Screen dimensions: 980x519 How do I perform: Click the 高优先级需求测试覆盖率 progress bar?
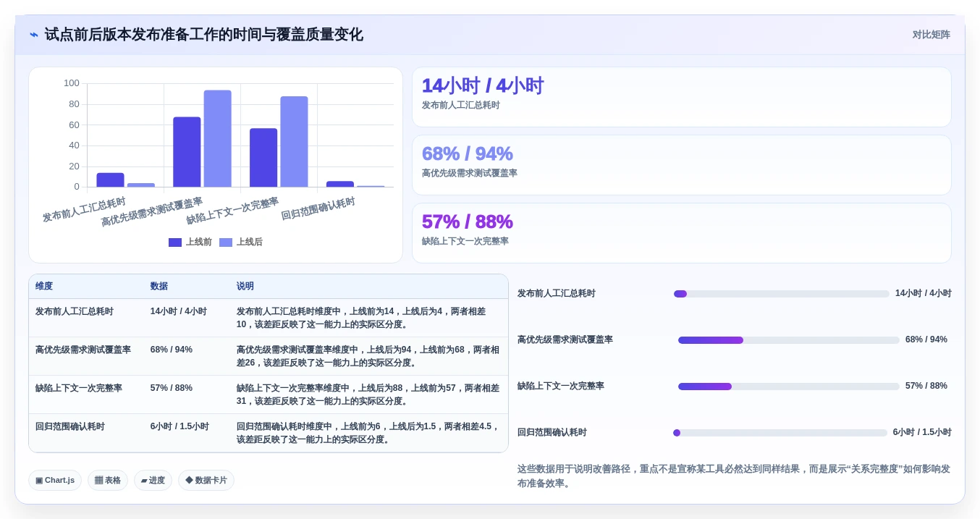coord(789,340)
